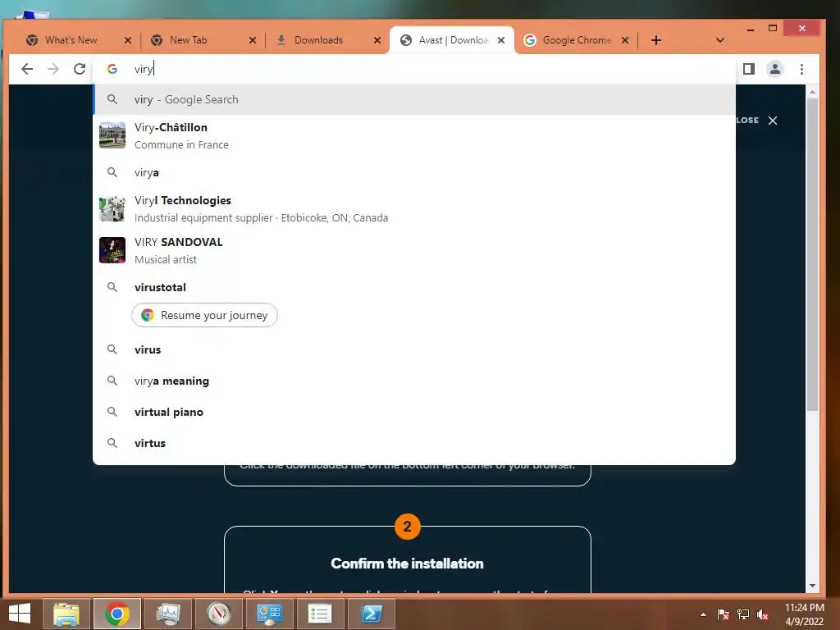Open PowerShell from the taskbar
This screenshot has height=630, width=840.
coord(372,614)
